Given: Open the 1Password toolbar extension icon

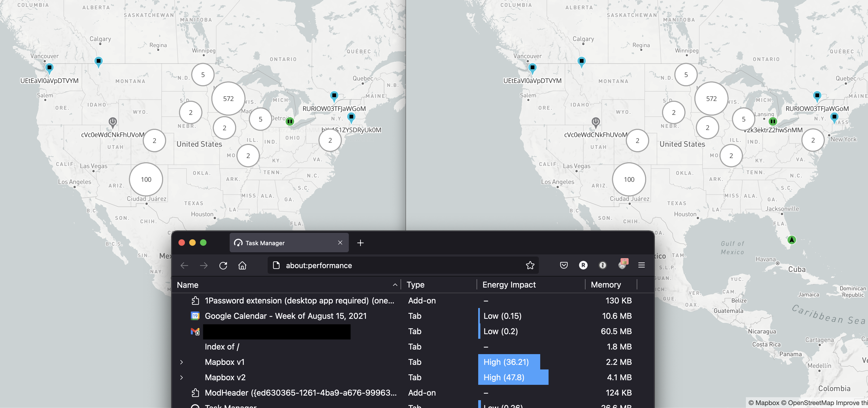Looking at the screenshot, I should (x=602, y=265).
